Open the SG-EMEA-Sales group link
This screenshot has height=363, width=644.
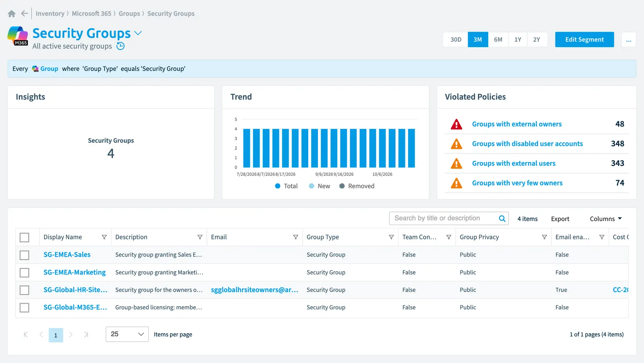point(67,255)
